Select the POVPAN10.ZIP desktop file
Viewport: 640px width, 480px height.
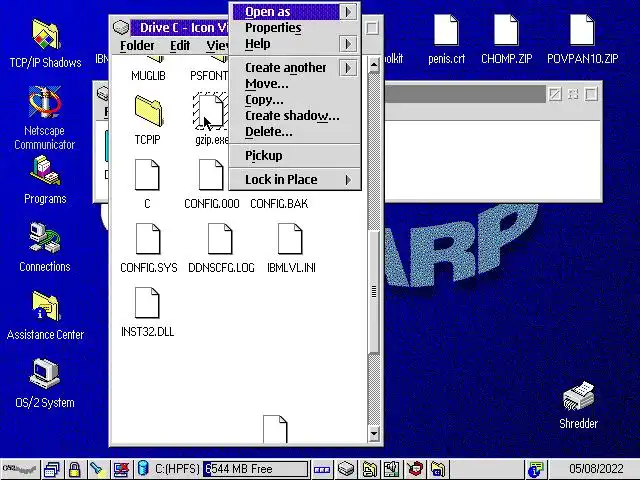[x=582, y=30]
